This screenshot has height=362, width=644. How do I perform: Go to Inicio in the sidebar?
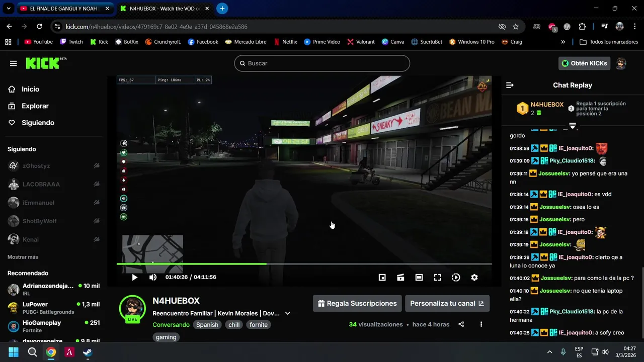coord(30,89)
